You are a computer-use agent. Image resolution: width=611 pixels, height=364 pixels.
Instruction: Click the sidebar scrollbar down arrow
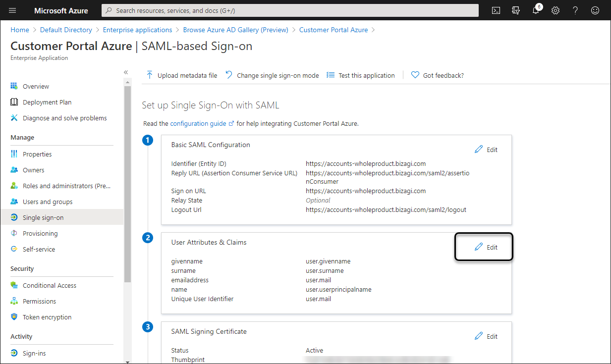click(127, 362)
